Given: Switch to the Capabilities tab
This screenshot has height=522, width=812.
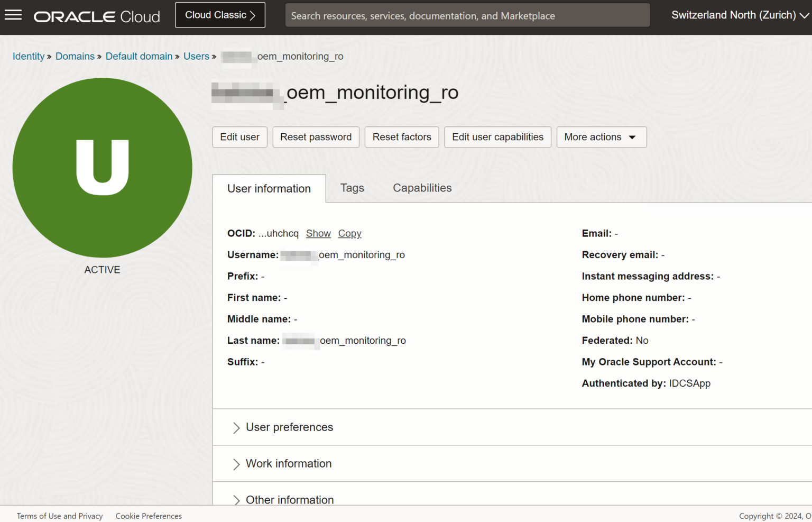Looking at the screenshot, I should [x=422, y=188].
